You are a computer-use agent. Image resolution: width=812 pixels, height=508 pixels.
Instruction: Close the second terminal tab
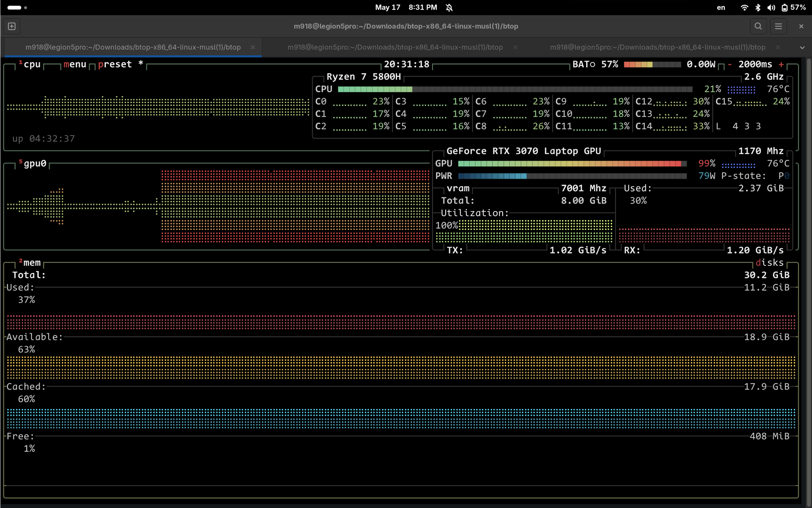pos(515,47)
